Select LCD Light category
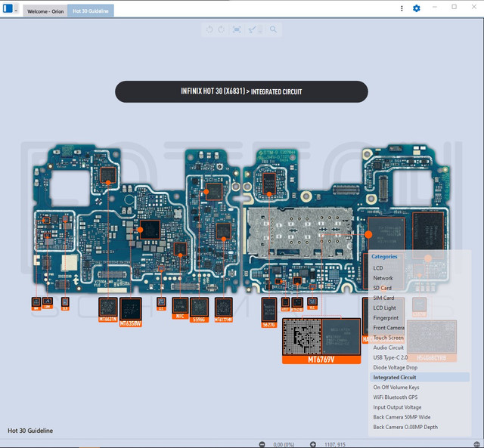 (385, 307)
